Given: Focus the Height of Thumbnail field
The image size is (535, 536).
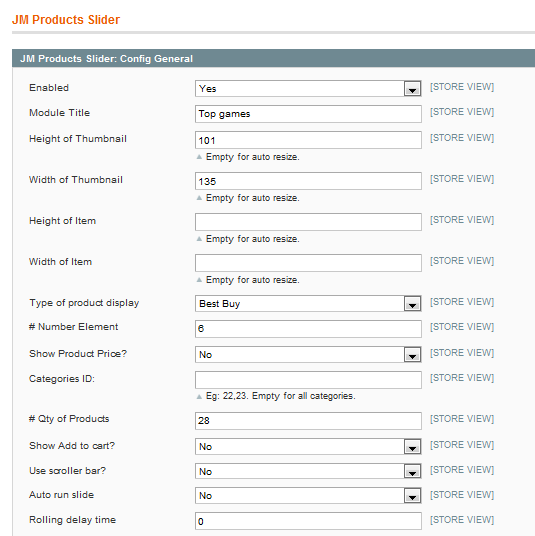Looking at the screenshot, I should pyautogui.click(x=308, y=140).
